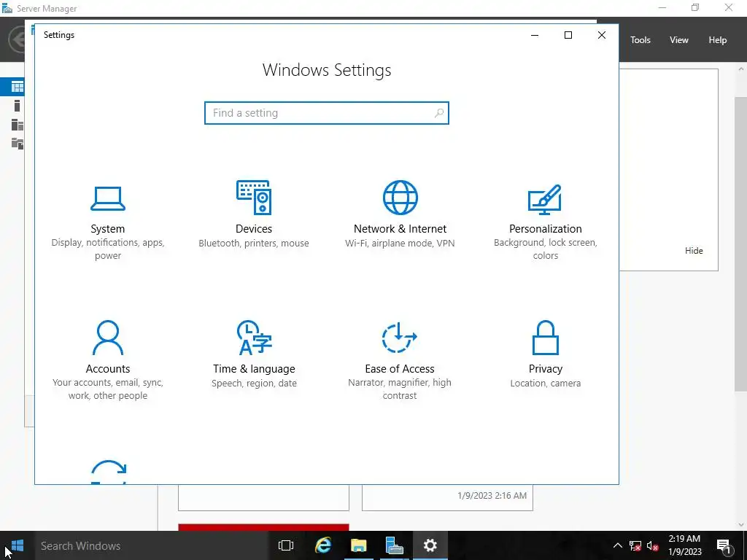The width and height of the screenshot is (747, 560).
Task: Open Task View on the taskbar
Action: coord(286,545)
